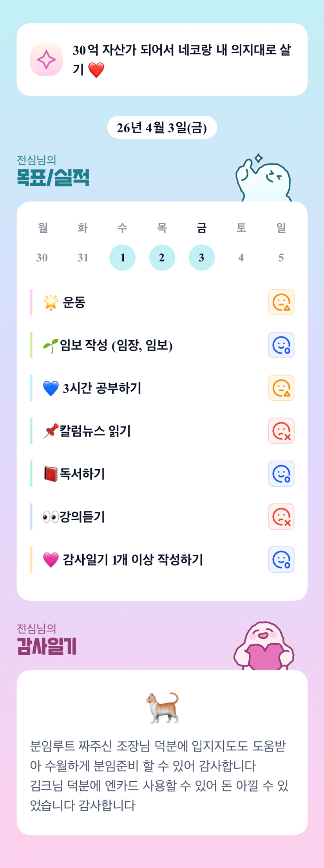Click the pink heart mascot beside 감사일기
The height and width of the screenshot is (868, 324).
[264, 646]
